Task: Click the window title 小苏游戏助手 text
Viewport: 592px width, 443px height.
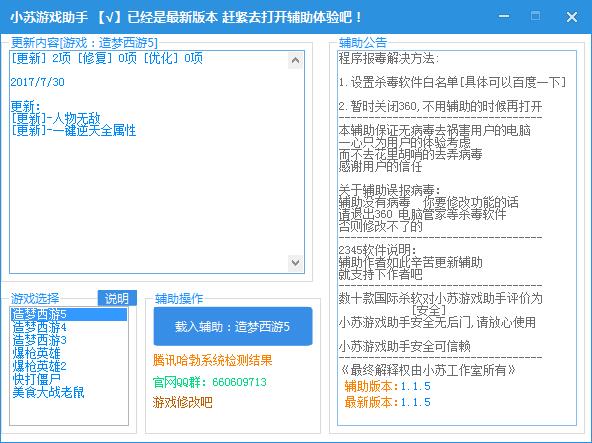Action: click(x=49, y=17)
